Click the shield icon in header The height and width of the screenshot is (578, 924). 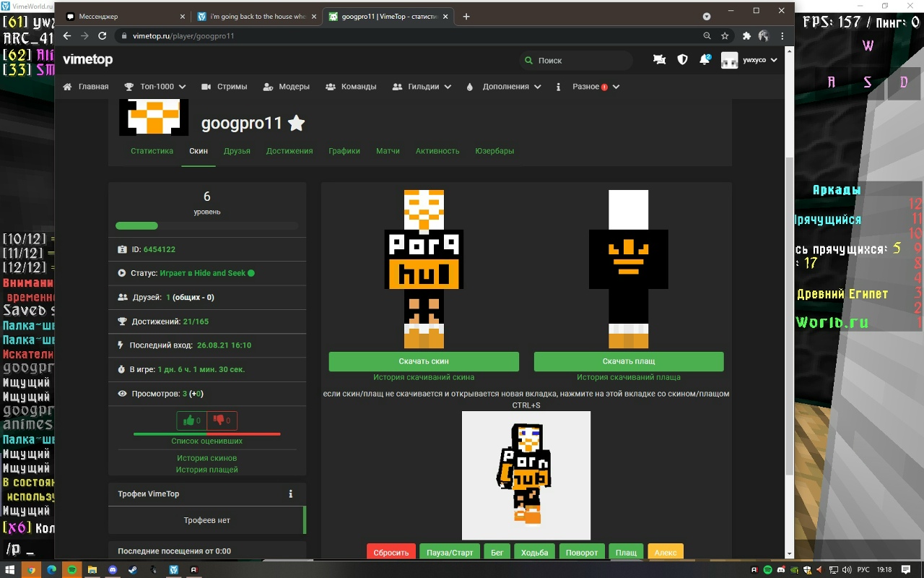(x=682, y=60)
